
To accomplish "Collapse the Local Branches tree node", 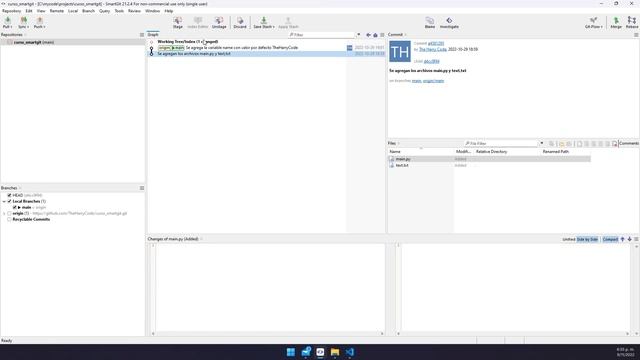I will click(x=4, y=201).
